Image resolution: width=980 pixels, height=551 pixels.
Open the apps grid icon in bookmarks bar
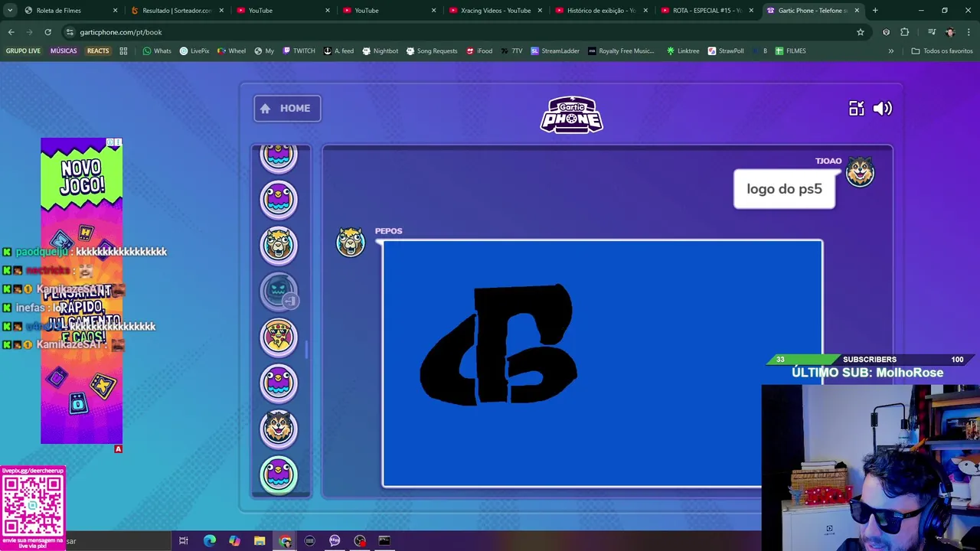(123, 51)
